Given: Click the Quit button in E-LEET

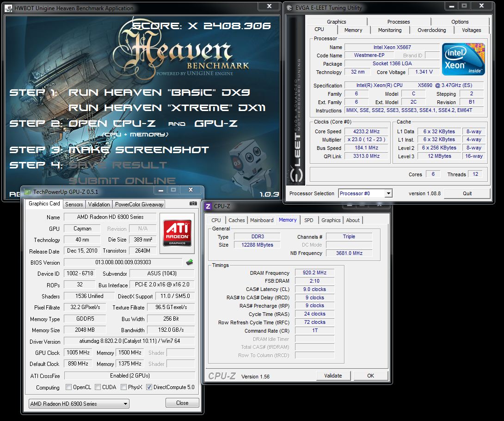Looking at the screenshot, I should [467, 193].
